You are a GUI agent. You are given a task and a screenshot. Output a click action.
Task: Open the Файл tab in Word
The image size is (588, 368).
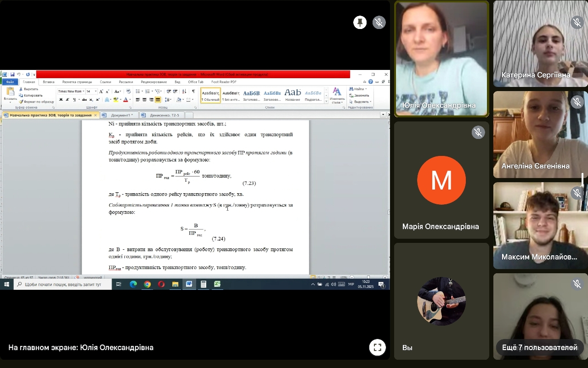(10, 82)
